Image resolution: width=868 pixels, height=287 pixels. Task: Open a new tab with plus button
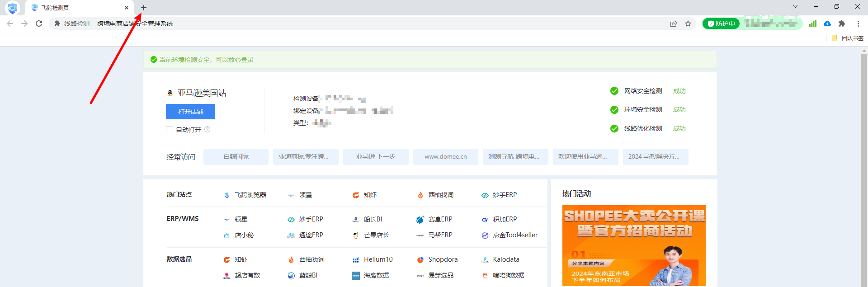pyautogui.click(x=144, y=8)
